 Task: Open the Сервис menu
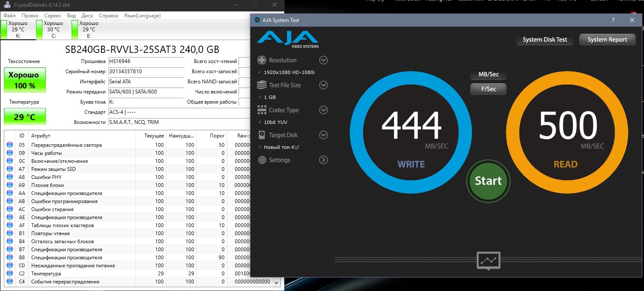pyautogui.click(x=53, y=16)
